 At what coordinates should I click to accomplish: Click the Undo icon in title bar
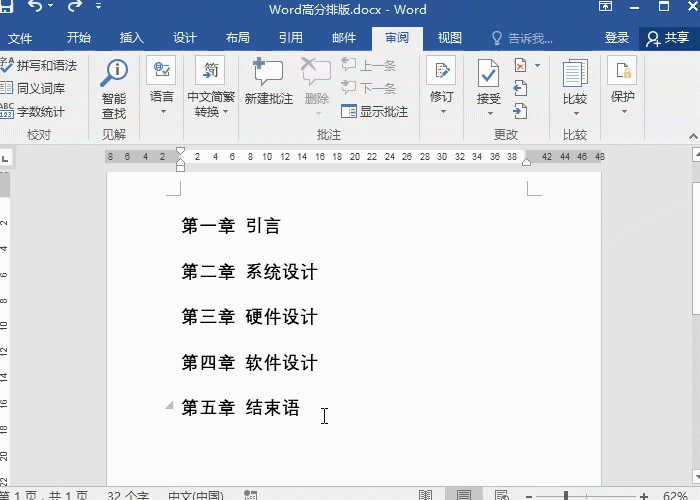(x=35, y=6)
